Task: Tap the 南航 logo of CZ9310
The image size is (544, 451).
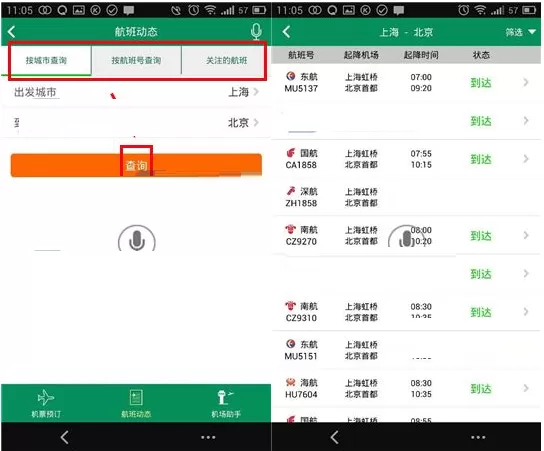Action: tap(291, 306)
